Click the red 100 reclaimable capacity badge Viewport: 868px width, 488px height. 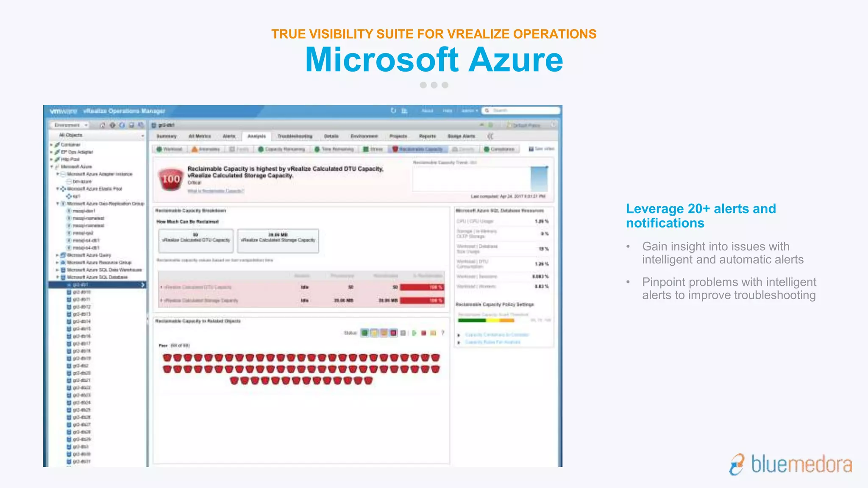click(x=171, y=179)
